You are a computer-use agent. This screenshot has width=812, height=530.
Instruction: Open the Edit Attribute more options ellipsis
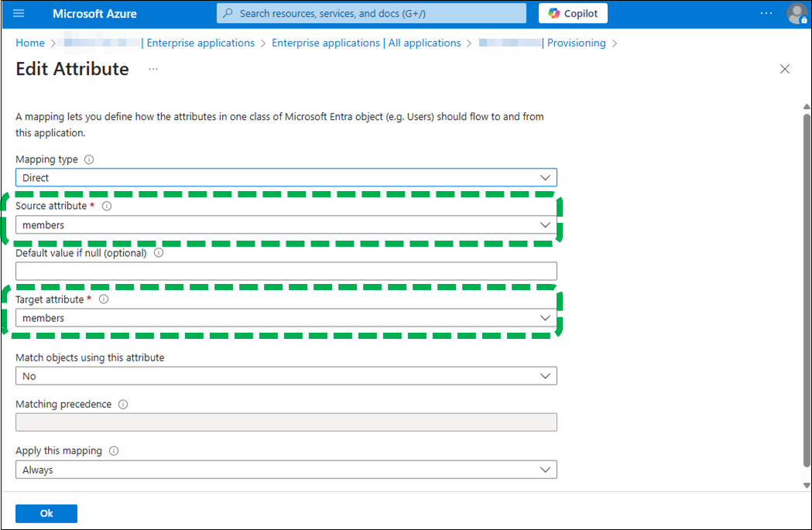click(153, 70)
